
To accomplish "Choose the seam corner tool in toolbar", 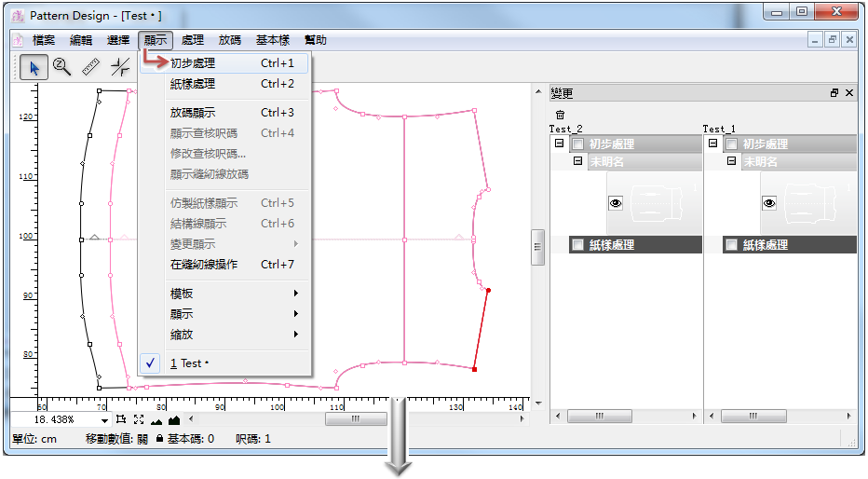I will click(120, 67).
